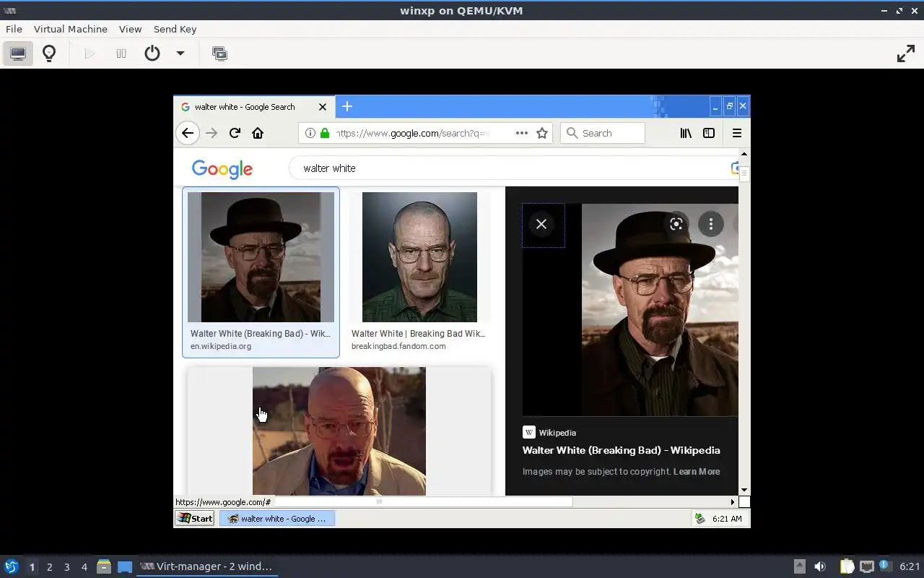Open 'Walter White (Breaking Bad) - Wikipedia' preview title
This screenshot has height=578, width=924.
(x=622, y=450)
